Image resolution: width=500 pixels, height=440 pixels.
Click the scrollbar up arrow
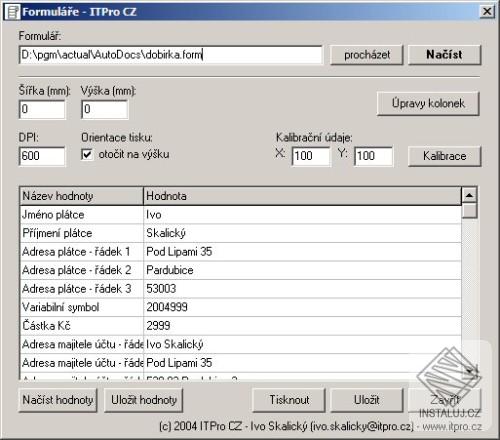469,195
